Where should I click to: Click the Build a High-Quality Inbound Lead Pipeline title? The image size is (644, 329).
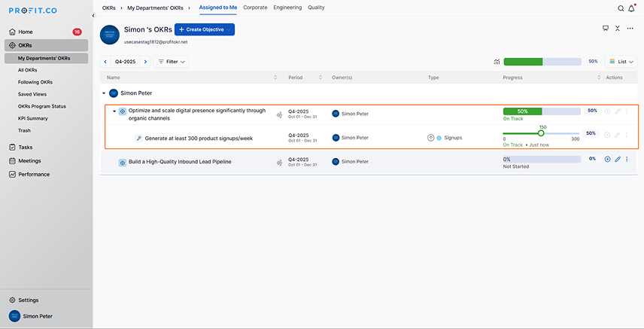180,162
